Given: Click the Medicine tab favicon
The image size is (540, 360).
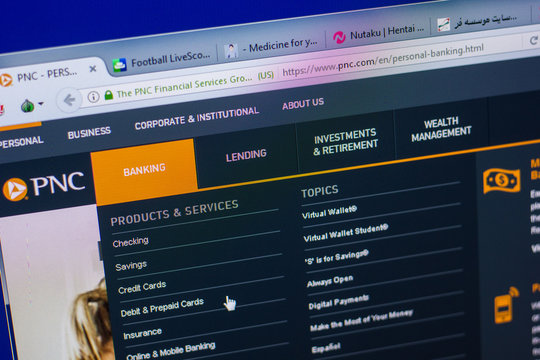Looking at the screenshot, I should (x=231, y=50).
